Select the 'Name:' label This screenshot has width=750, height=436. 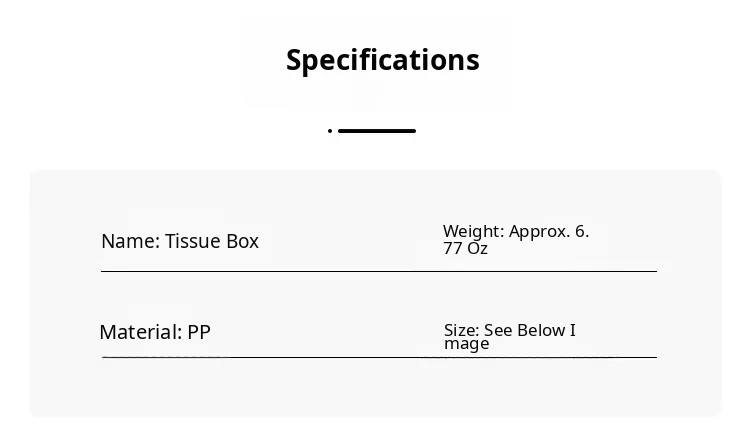[130, 241]
